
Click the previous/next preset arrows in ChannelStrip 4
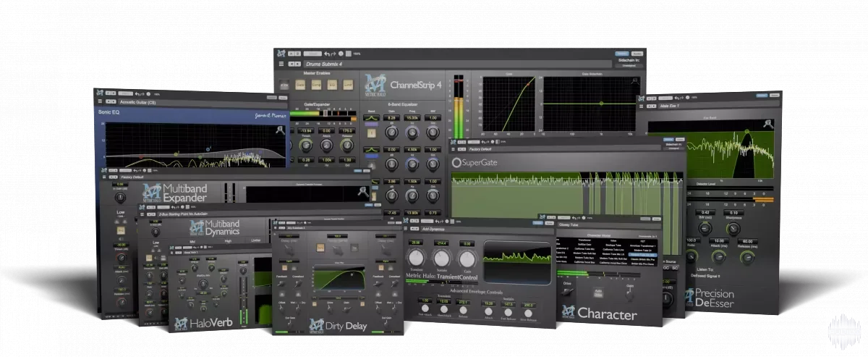[294, 64]
